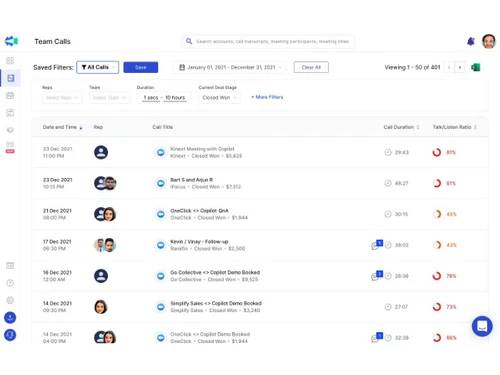Open the dashboard grid icon in the sidebar
The width and height of the screenshot is (500, 375).
click(10, 61)
